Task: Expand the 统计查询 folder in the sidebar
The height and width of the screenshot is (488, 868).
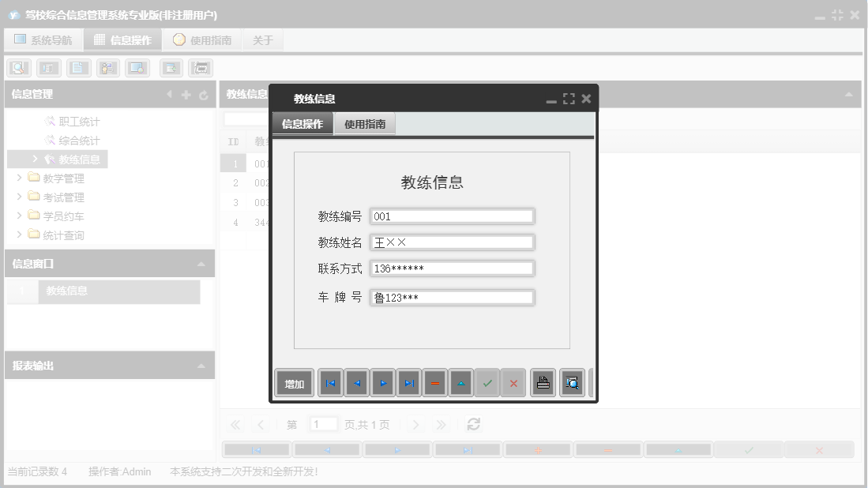Action: point(20,235)
